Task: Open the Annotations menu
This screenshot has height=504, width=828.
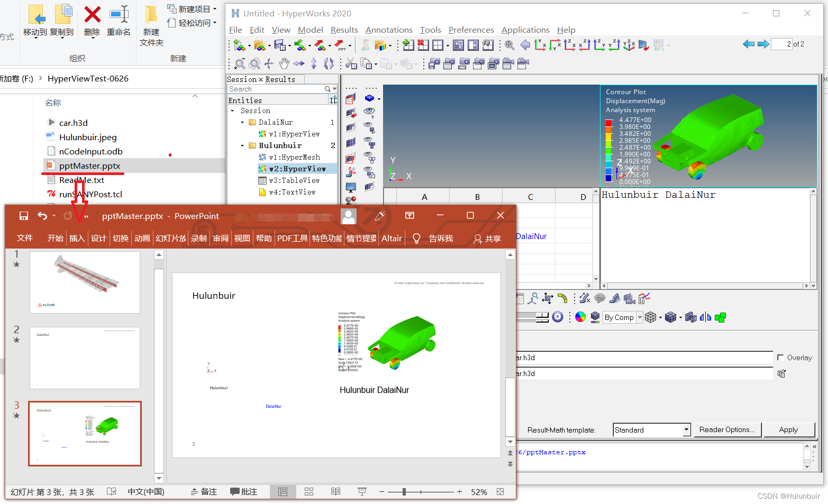Action: (x=389, y=30)
